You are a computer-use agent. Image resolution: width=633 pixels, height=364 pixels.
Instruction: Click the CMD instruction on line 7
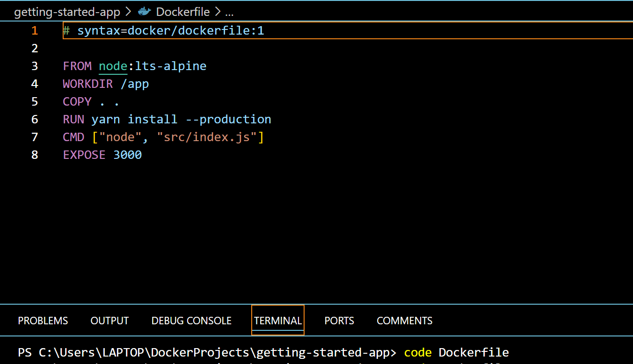[73, 137]
